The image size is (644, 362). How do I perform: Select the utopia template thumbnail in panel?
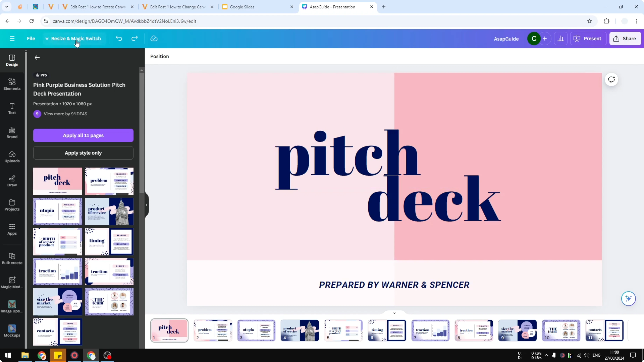pyautogui.click(x=58, y=211)
